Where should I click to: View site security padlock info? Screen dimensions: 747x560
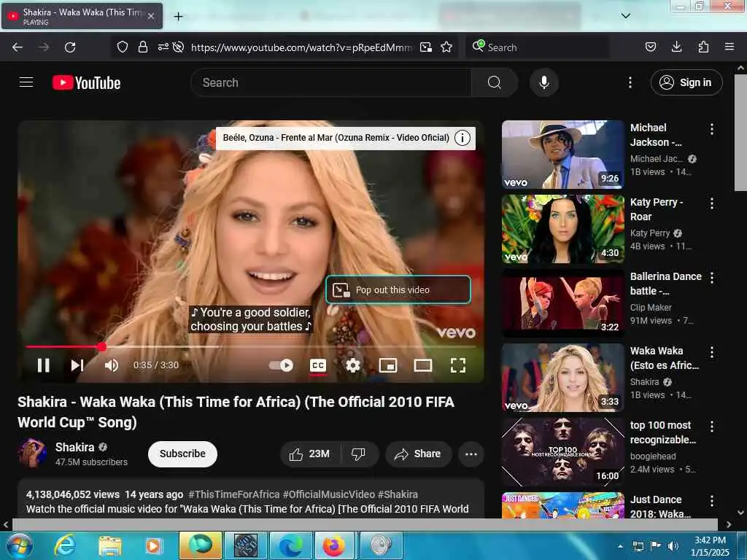click(142, 47)
